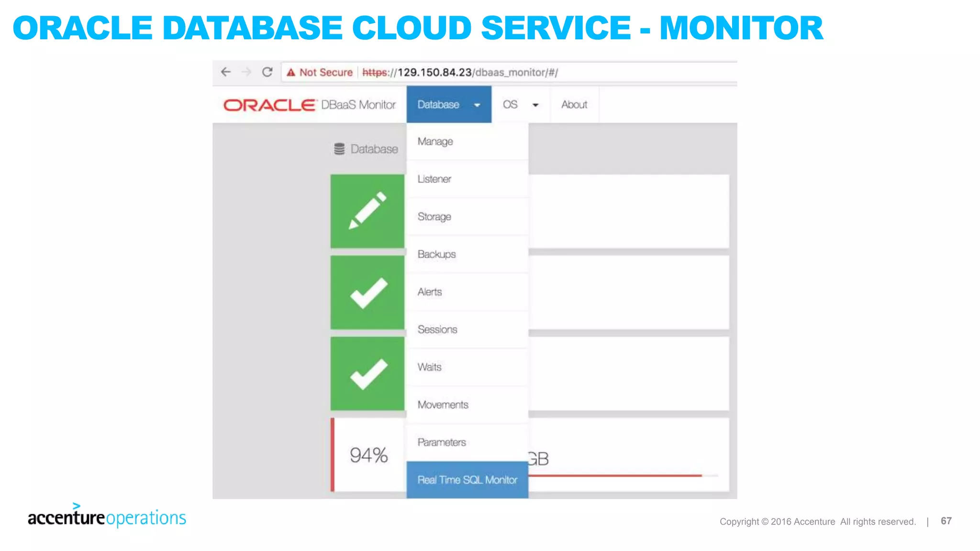Choose Listener in the Database menu
Image resolution: width=980 pixels, height=551 pixels.
(468, 179)
